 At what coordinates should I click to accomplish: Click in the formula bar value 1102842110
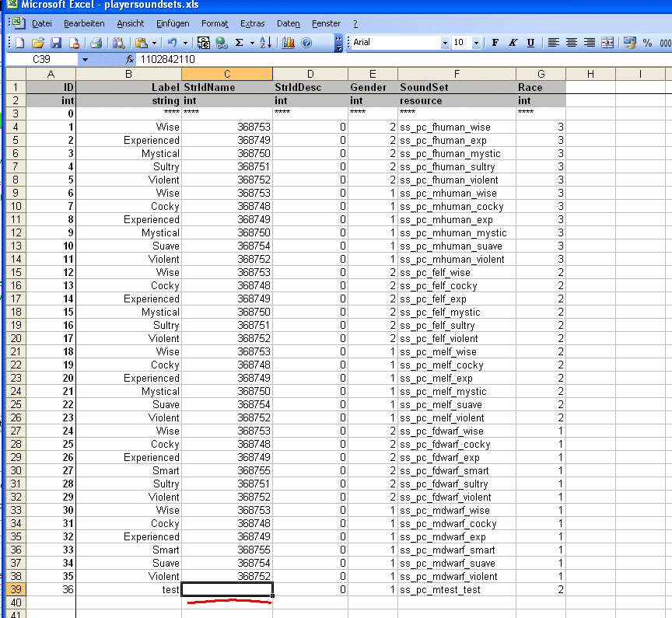point(167,59)
